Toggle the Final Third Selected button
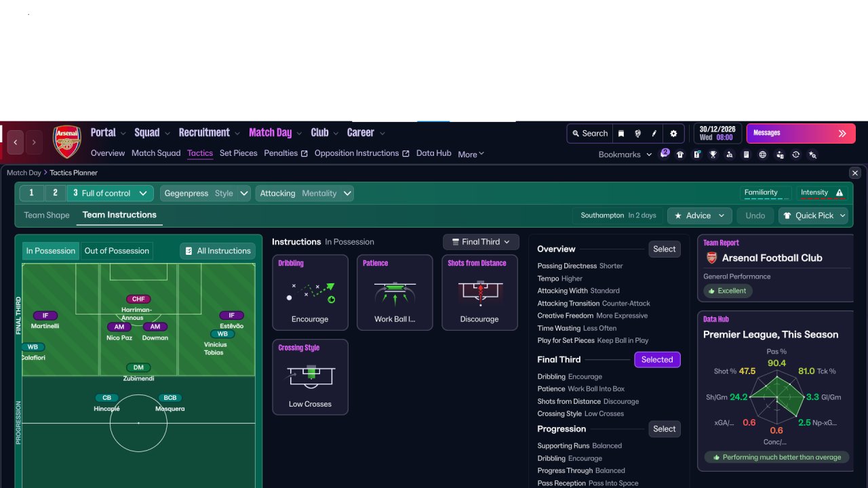The width and height of the screenshot is (868, 488). pos(657,360)
